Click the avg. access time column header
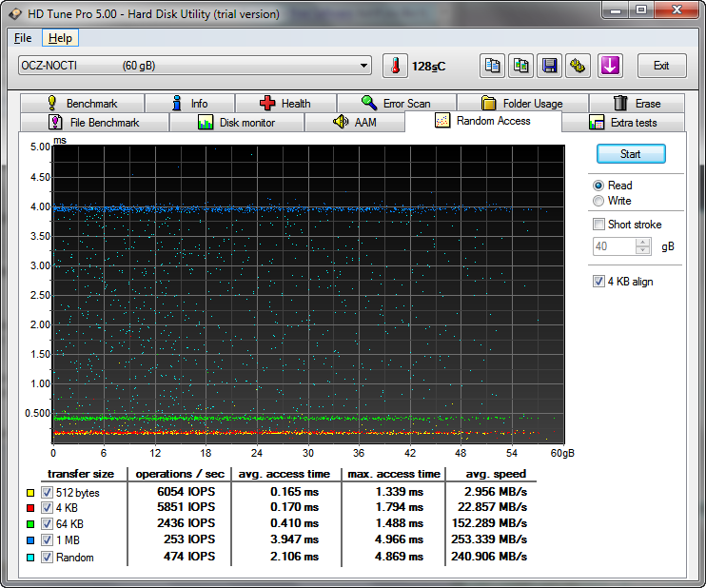 (x=284, y=474)
